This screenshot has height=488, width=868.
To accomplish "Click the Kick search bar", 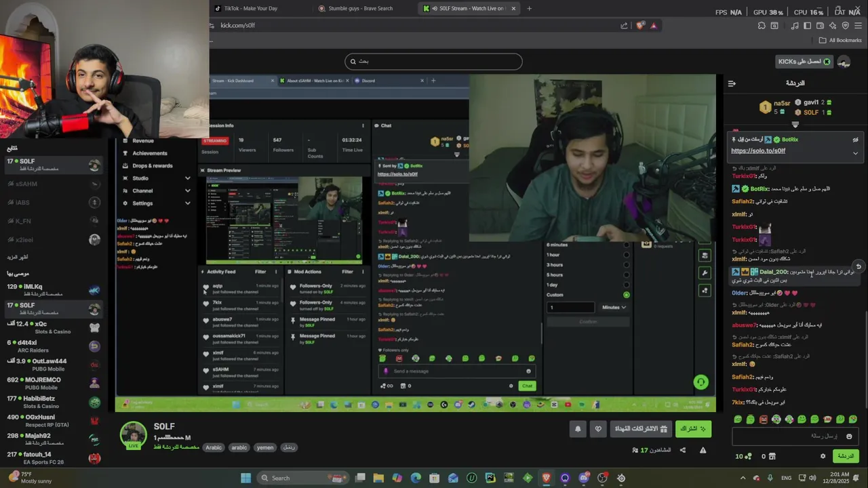I will click(x=433, y=62).
